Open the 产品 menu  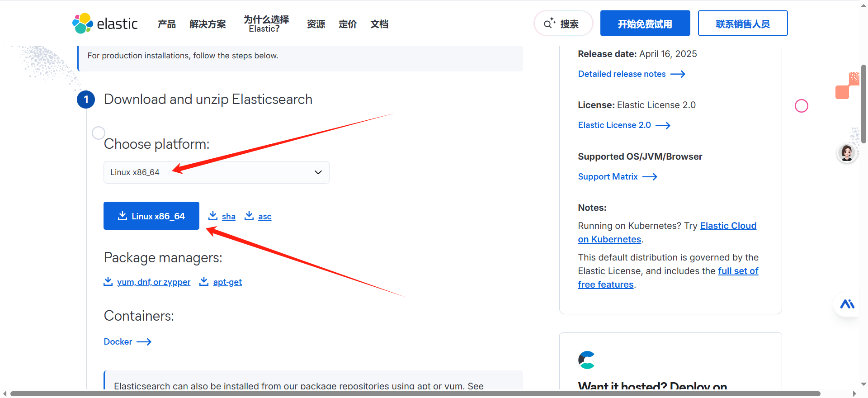coord(167,24)
